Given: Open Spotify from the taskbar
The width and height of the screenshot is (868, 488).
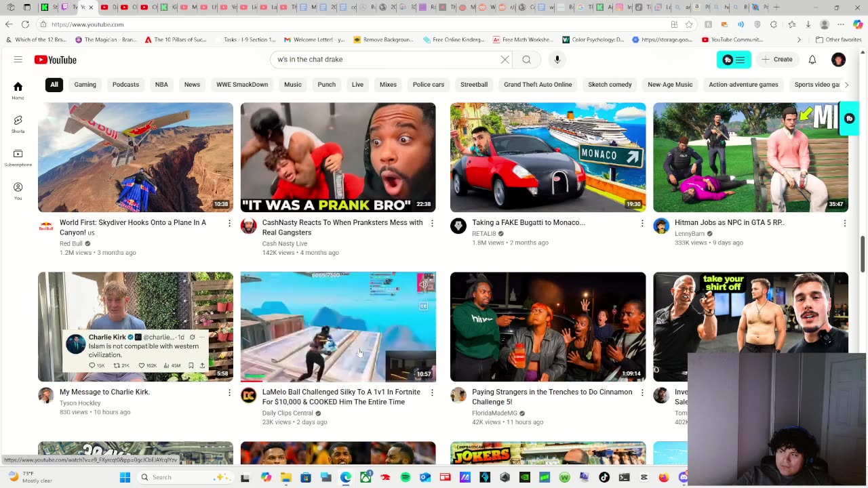Looking at the screenshot, I should coord(406,477).
